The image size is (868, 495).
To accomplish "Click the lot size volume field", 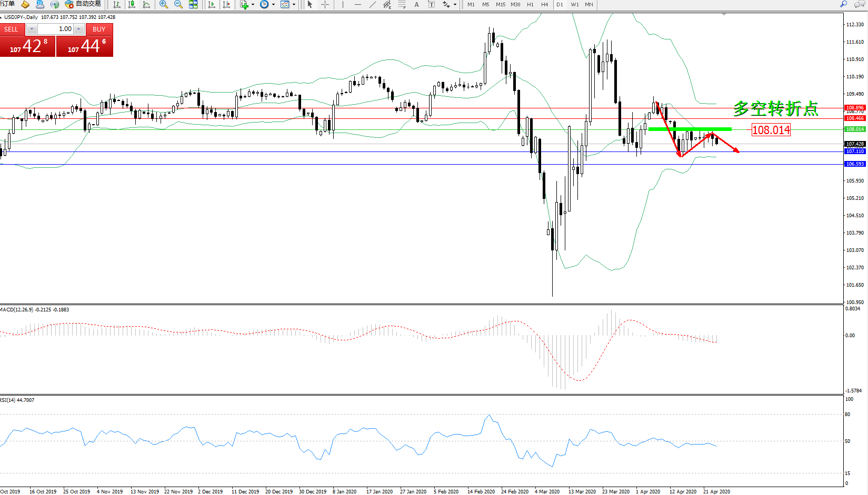I will pos(55,29).
